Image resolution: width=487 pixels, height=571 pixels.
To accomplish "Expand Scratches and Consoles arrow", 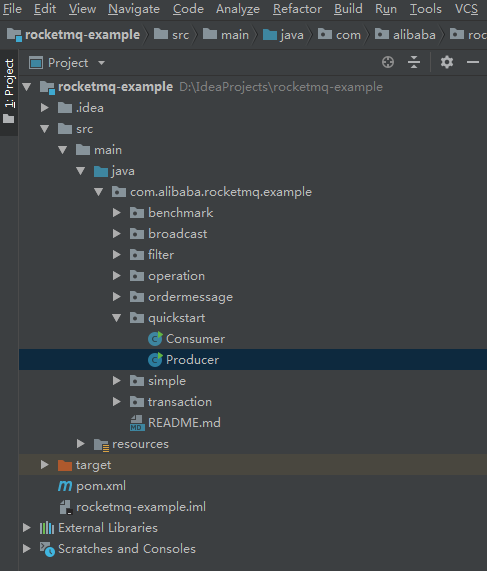I will (27, 548).
